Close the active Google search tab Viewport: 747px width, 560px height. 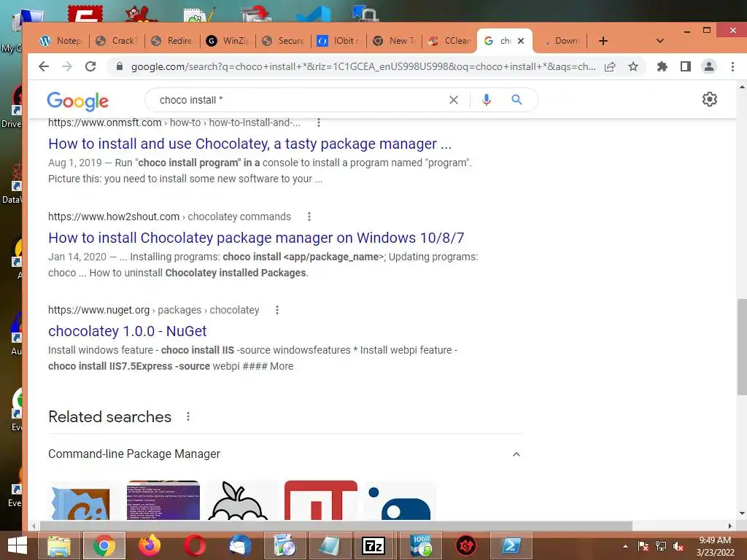(x=521, y=41)
